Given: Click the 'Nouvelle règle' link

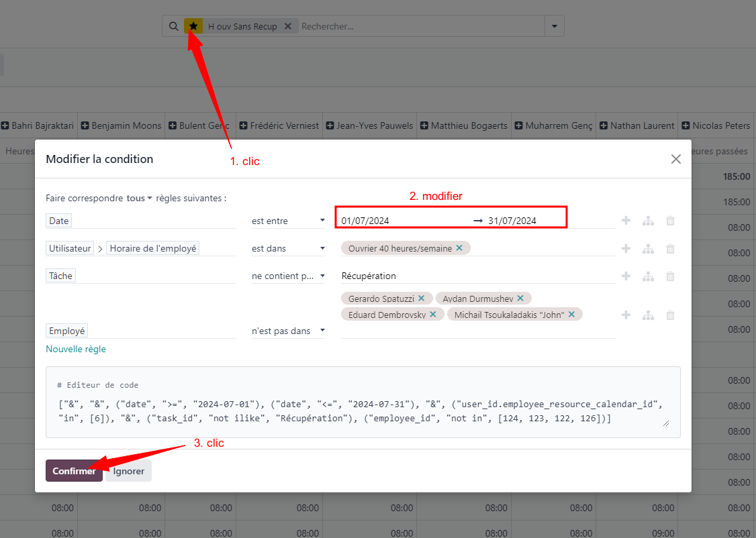Looking at the screenshot, I should [76, 349].
